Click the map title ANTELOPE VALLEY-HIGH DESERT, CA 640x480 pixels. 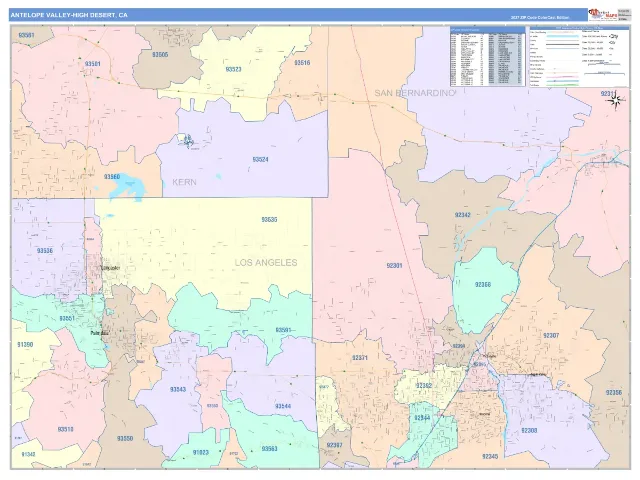pyautogui.click(x=69, y=15)
